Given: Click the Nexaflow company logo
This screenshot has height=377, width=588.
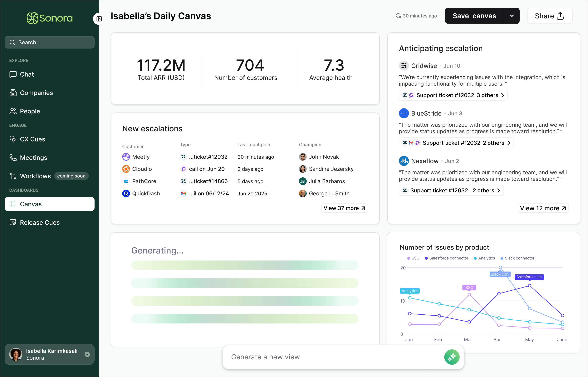Looking at the screenshot, I should pyautogui.click(x=404, y=161).
